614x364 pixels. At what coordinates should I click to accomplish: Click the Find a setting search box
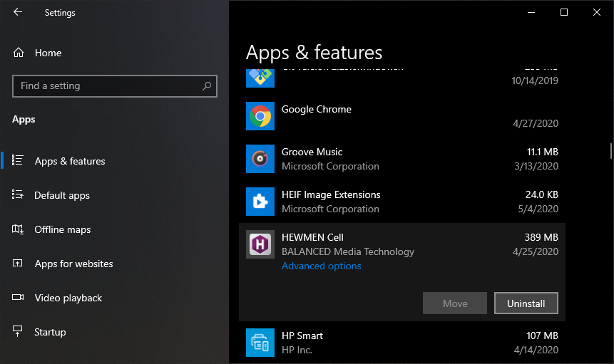pyautogui.click(x=115, y=86)
